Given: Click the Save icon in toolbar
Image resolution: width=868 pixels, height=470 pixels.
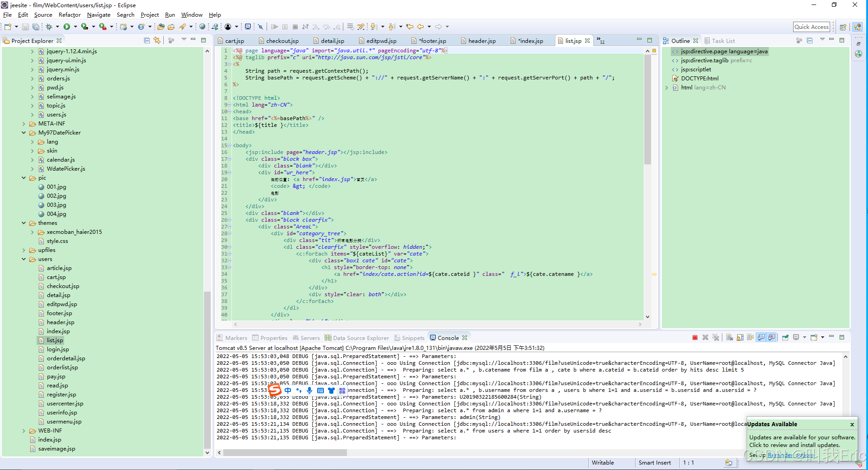Looking at the screenshot, I should (25, 27).
